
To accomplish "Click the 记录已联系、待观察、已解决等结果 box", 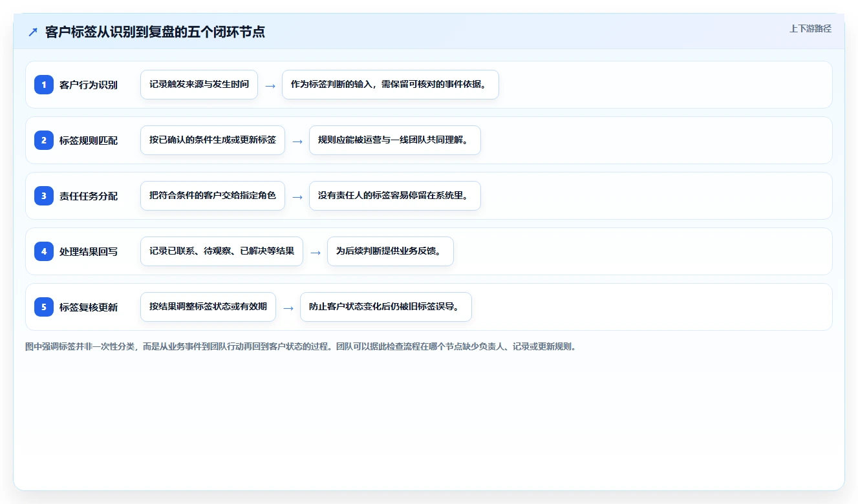I will [x=222, y=251].
